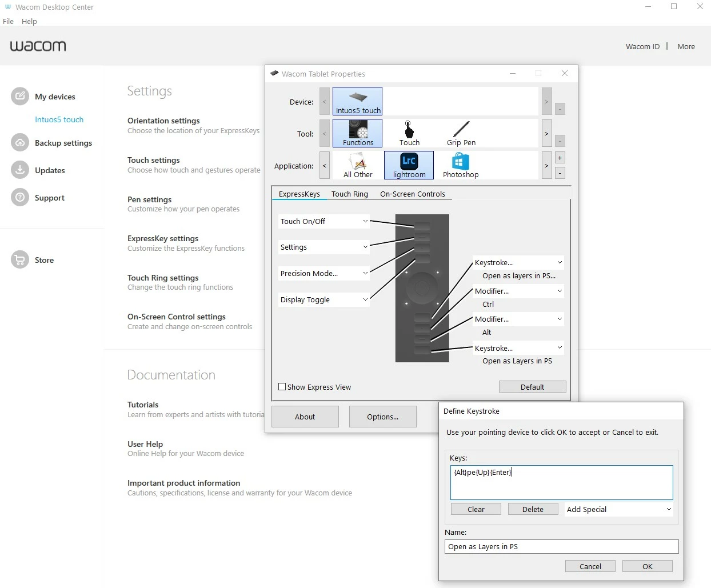Click the About button

305,417
